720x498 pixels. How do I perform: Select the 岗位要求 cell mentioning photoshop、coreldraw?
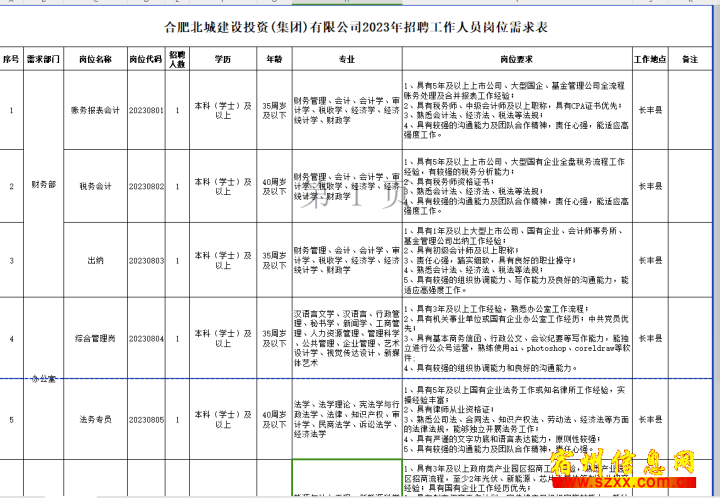517,338
